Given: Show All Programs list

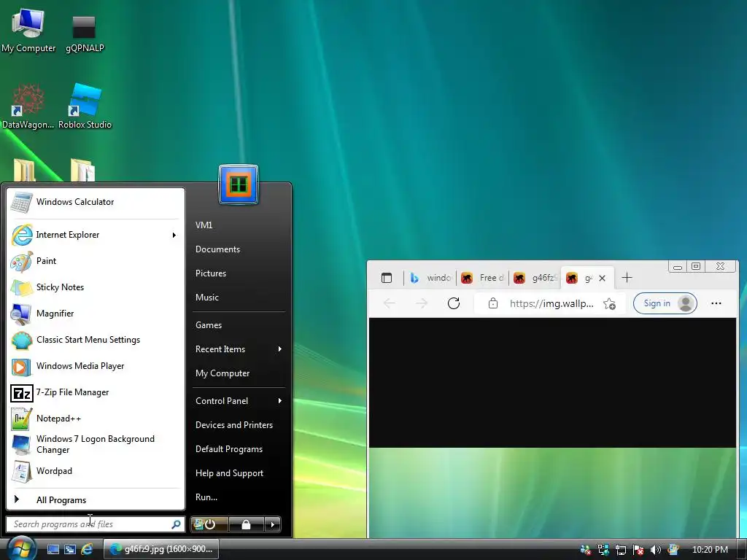Looking at the screenshot, I should tap(96, 500).
